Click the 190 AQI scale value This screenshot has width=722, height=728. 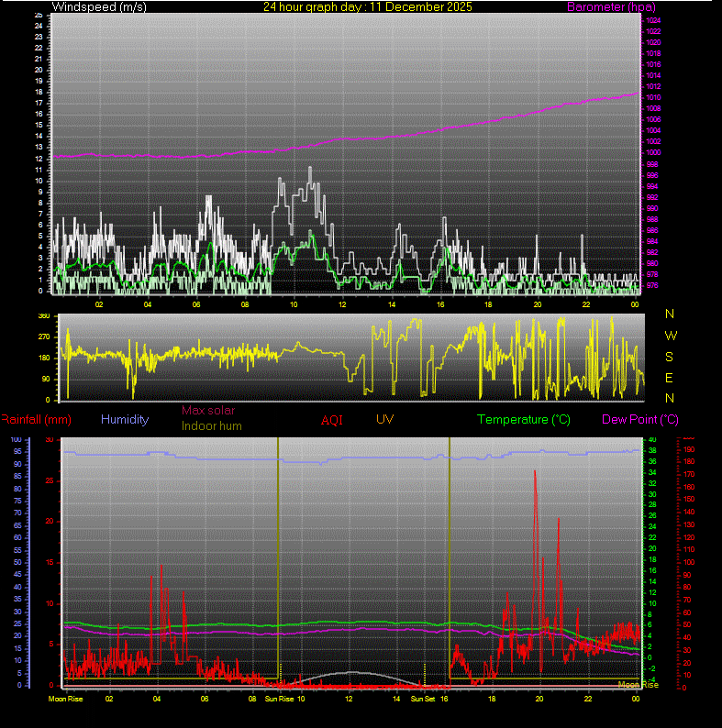point(689,450)
